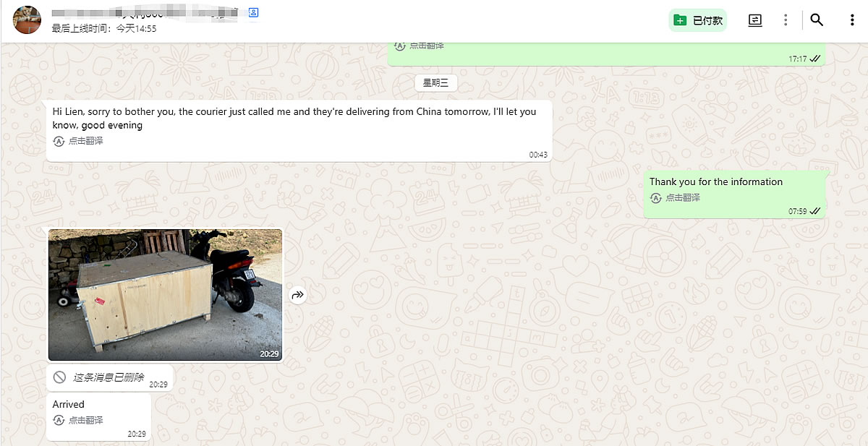This screenshot has height=446, width=868.
Task: Click the forward arrow beside the photo
Action: tap(297, 294)
